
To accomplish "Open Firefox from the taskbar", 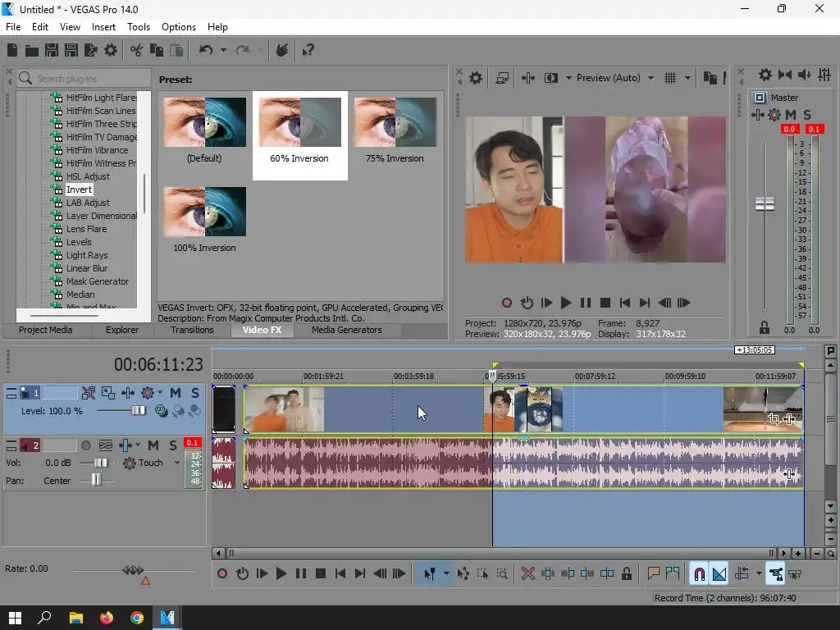I will (x=107, y=618).
